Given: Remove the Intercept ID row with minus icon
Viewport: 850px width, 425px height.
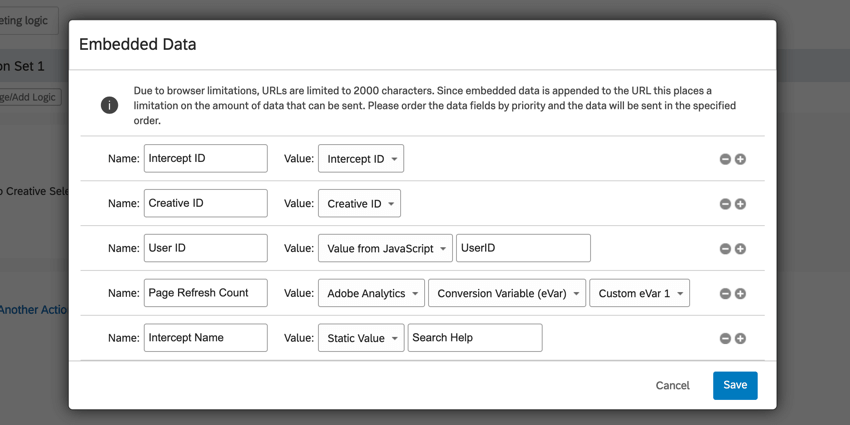Looking at the screenshot, I should 725,159.
